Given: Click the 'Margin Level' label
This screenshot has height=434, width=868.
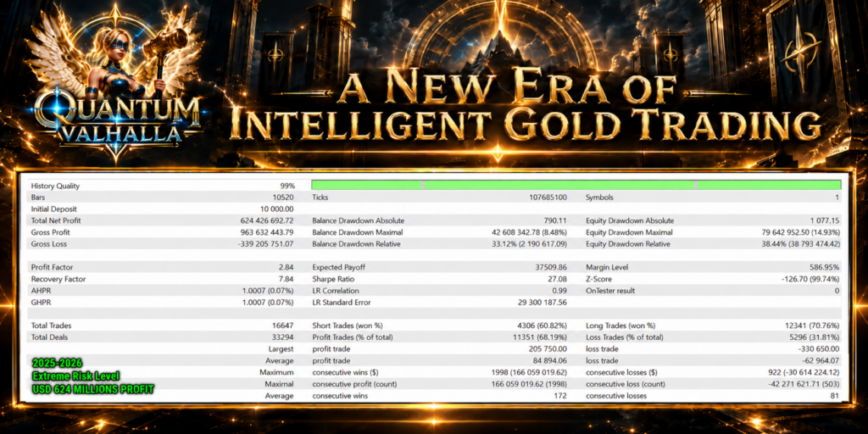Looking at the screenshot, I should point(607,267).
